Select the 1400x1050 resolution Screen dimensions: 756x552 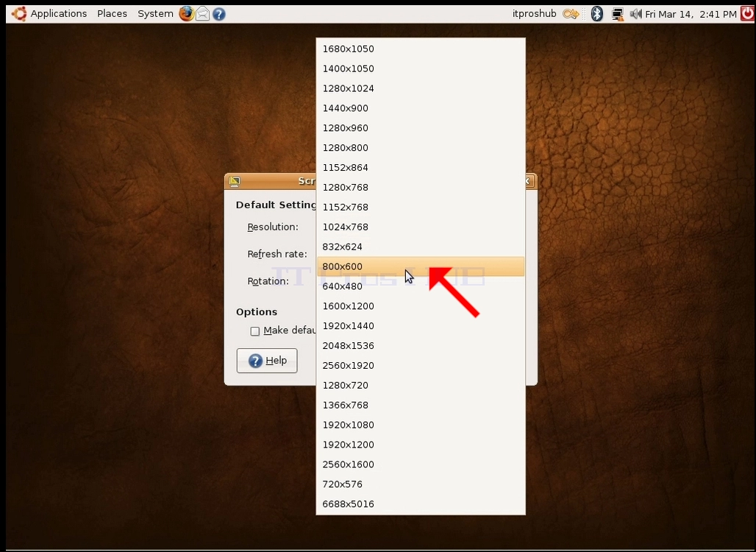coord(421,68)
